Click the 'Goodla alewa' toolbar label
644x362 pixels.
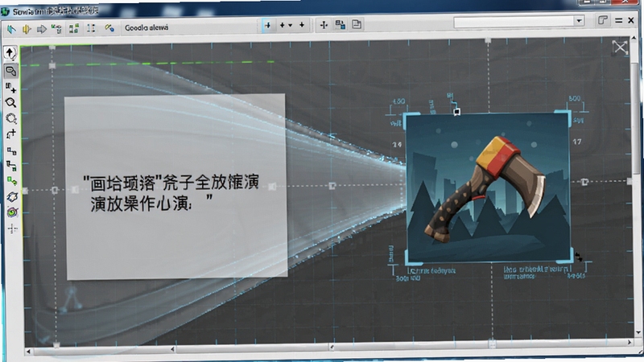pos(147,27)
